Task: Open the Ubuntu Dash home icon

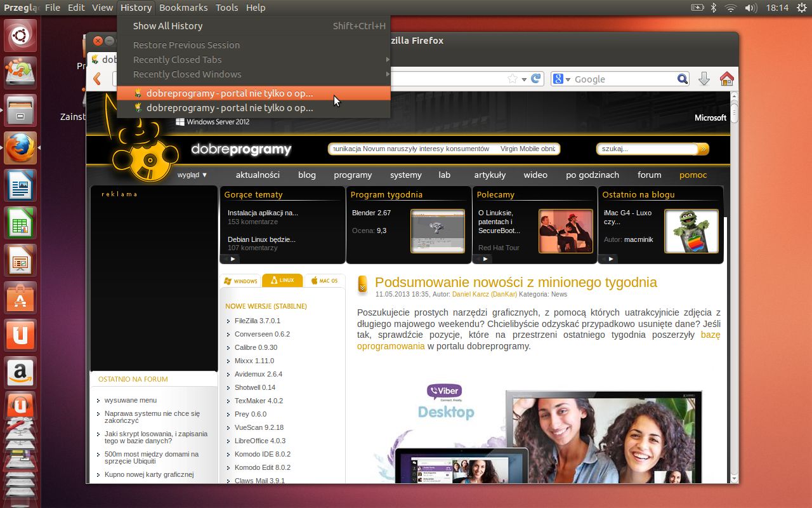Action: [21, 36]
